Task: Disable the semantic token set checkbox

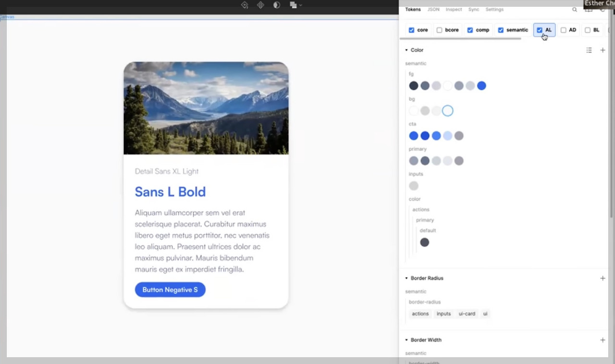Action: click(501, 30)
